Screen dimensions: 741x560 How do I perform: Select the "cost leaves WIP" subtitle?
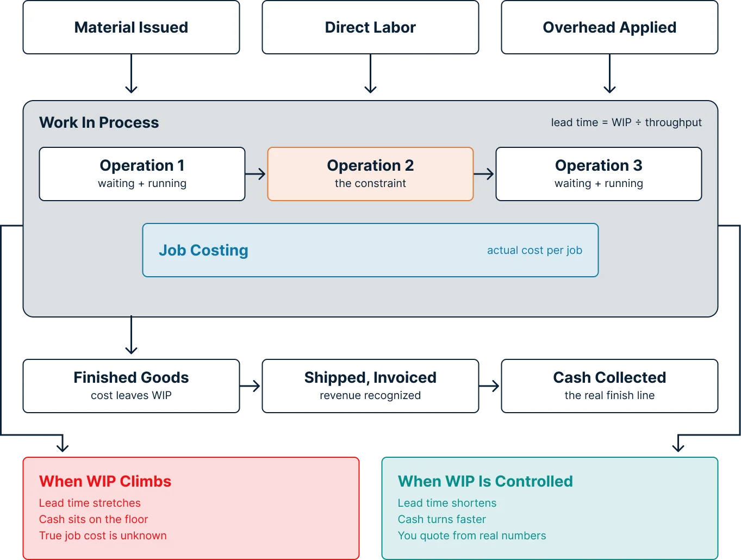click(131, 395)
